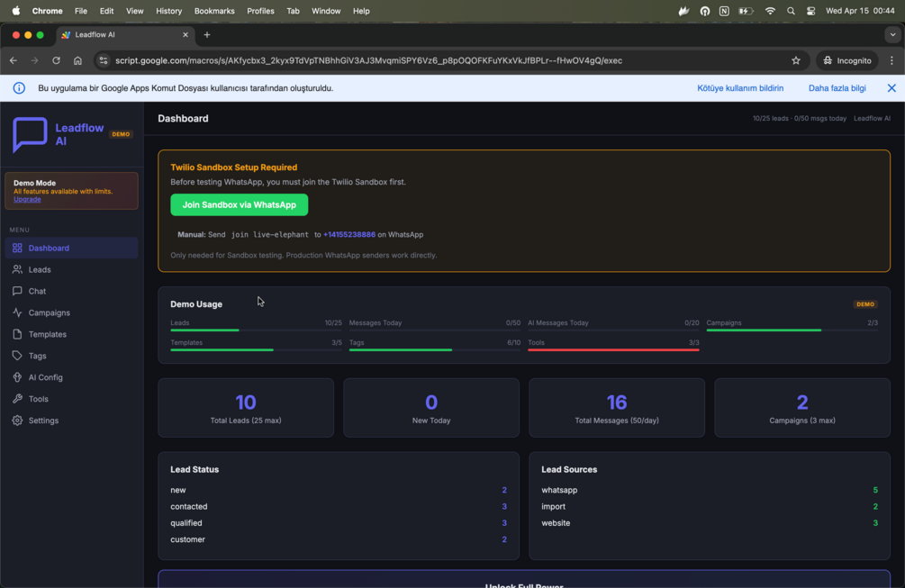Click the Campaigns activity icon
The image size is (905, 588).
[x=17, y=312]
